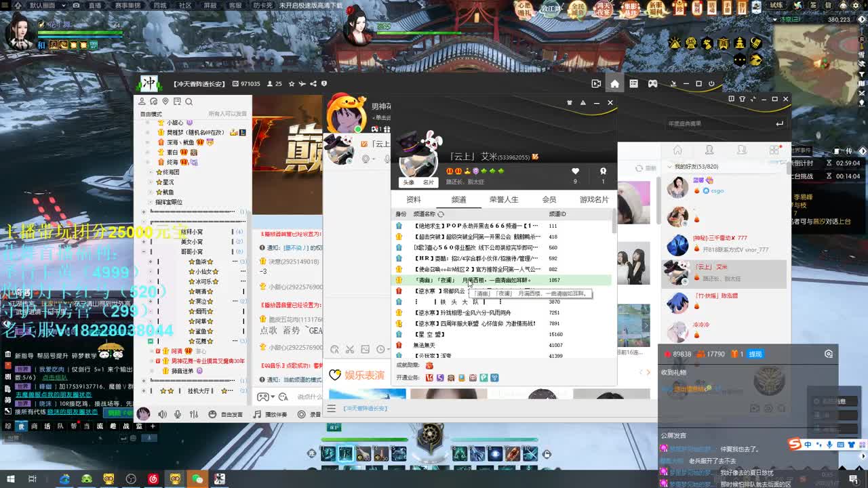Toggle the 自由发言 free-speak mode
Image resolution: width=868 pixels, height=488 pixels.
[x=231, y=414]
